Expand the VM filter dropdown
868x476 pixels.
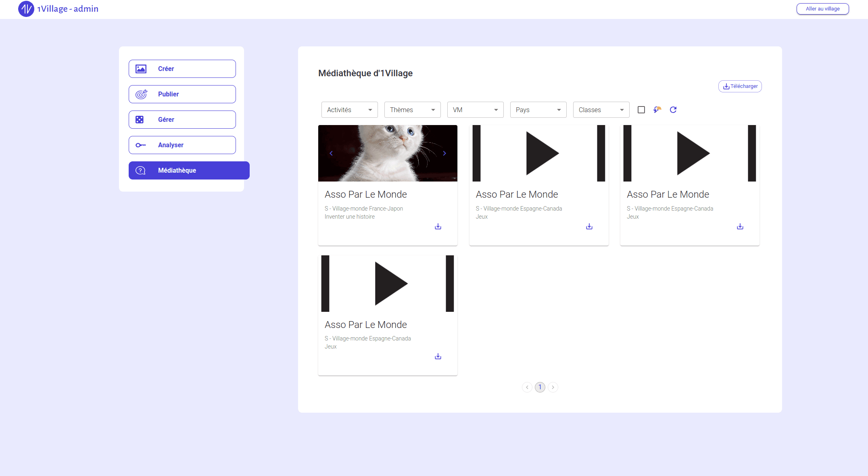pos(475,110)
